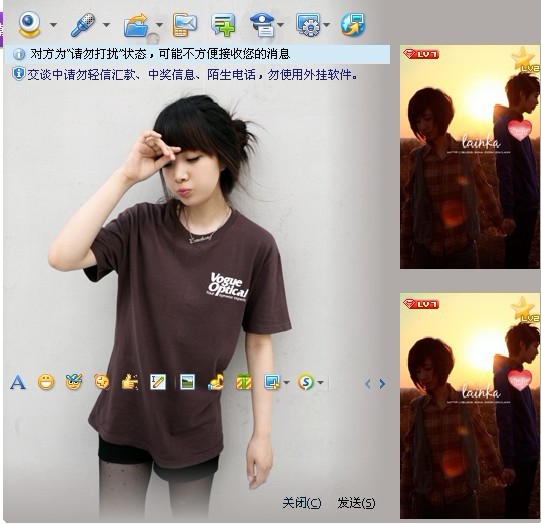Expand the Sogou search icon dropdown arrow

[320, 382]
